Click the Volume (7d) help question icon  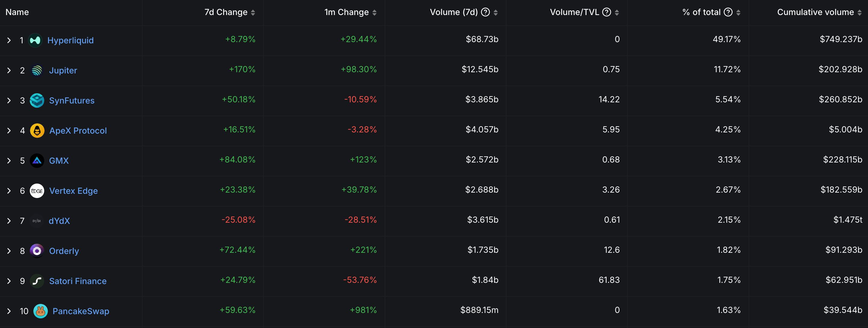485,12
